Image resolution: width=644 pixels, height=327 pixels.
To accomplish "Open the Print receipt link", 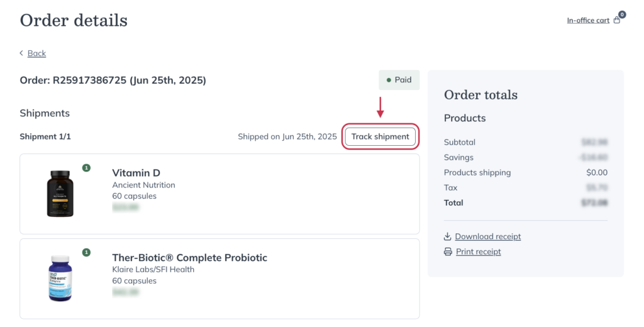I will [x=478, y=252].
